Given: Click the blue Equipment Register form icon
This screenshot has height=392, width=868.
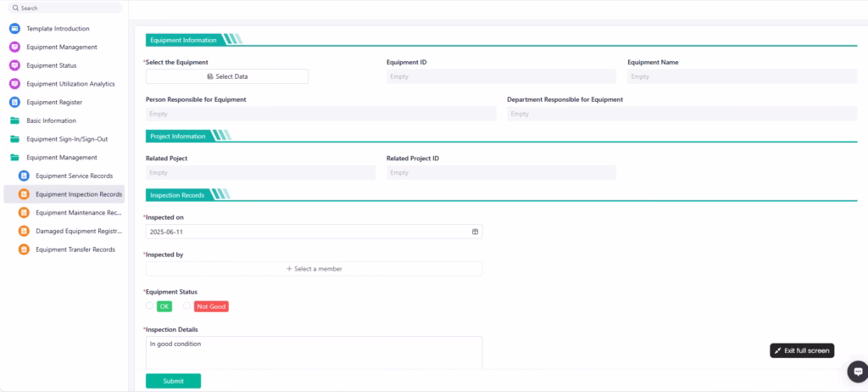Looking at the screenshot, I should (x=14, y=102).
